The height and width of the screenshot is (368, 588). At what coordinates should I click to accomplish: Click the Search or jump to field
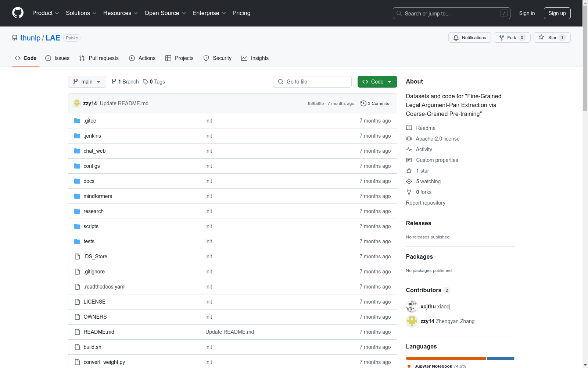pos(452,13)
